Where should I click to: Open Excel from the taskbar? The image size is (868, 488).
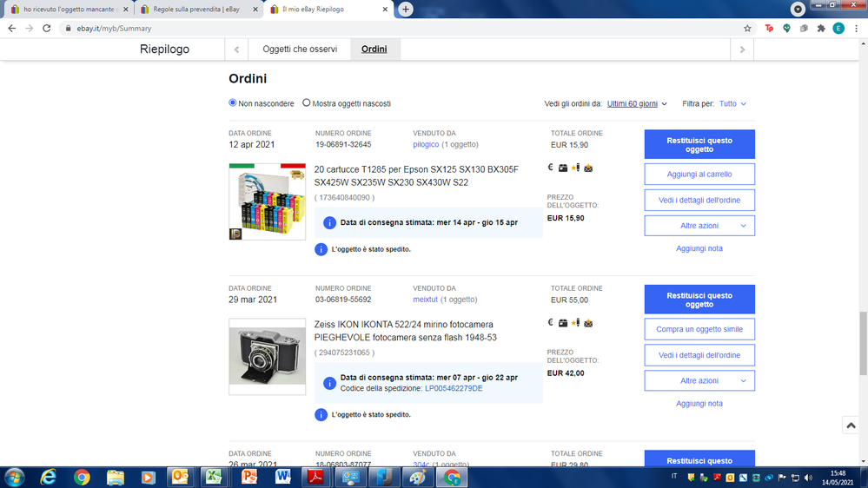(214, 477)
